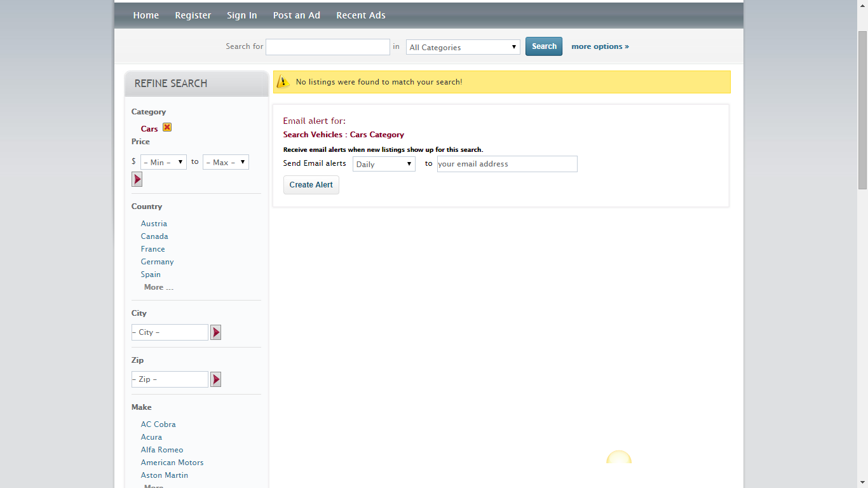Open the Daily email alerts frequency dropdown
The width and height of the screenshot is (868, 488).
[x=384, y=164]
